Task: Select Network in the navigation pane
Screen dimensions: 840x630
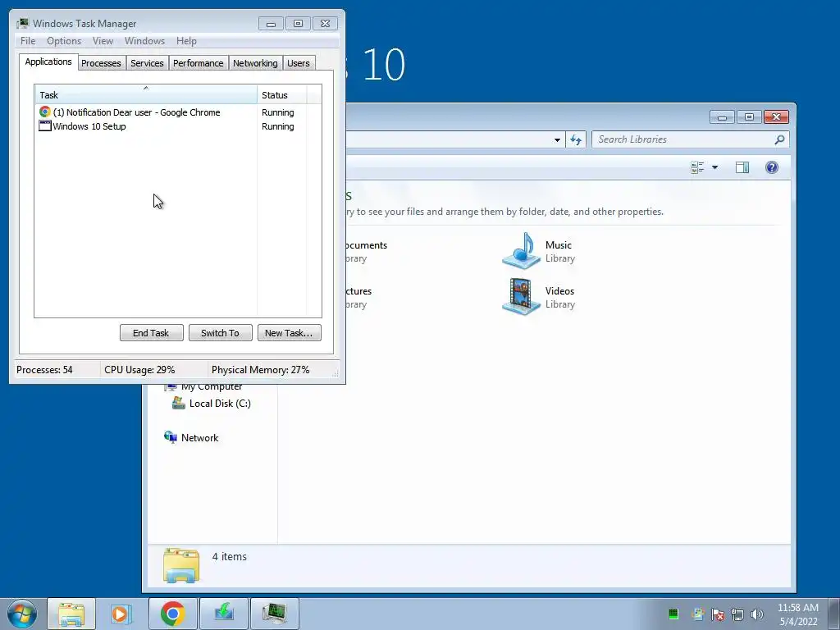Action: click(x=191, y=438)
